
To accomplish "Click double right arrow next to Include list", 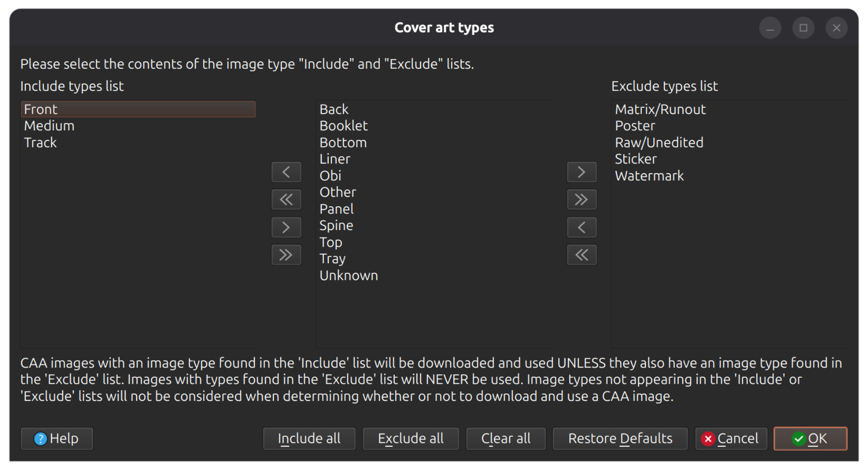I will pos(286,255).
